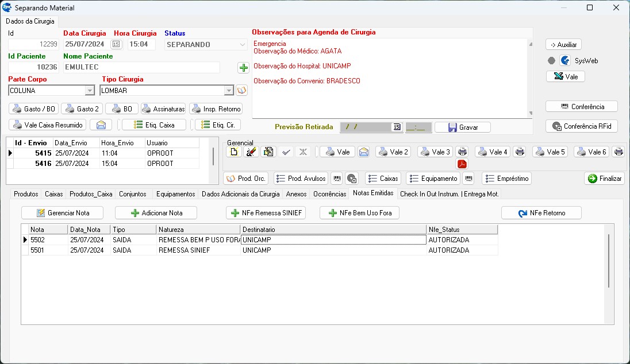This screenshot has width=630, height=364.
Task: Click the printer icon right of Vale 6
Action: pos(618,152)
